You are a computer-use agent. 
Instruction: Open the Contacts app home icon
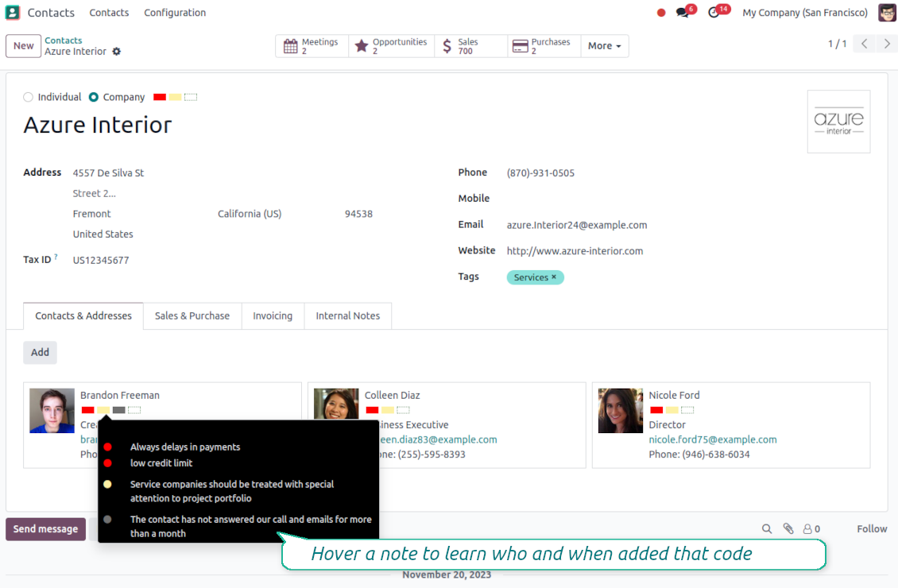(12, 12)
